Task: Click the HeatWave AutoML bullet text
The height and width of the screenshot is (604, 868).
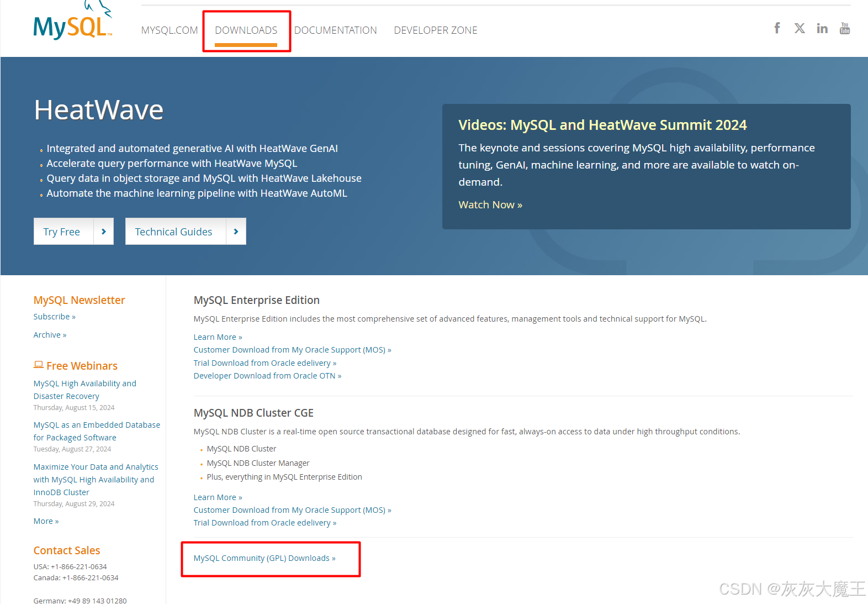Action: 197,193
